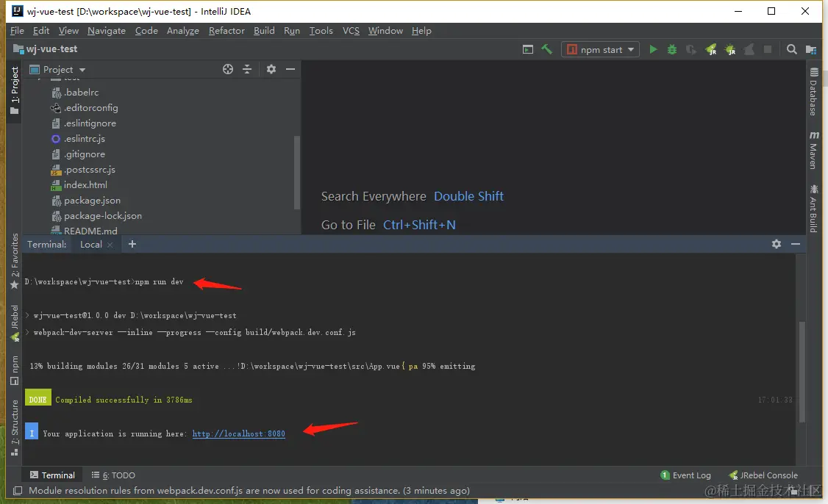Click the locate/scroll from source target icon

tap(228, 69)
